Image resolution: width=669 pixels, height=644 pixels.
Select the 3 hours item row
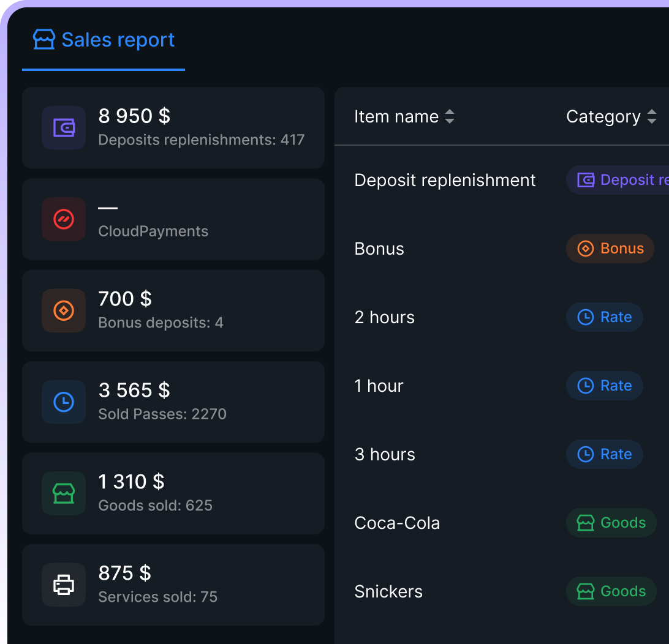[x=385, y=454]
